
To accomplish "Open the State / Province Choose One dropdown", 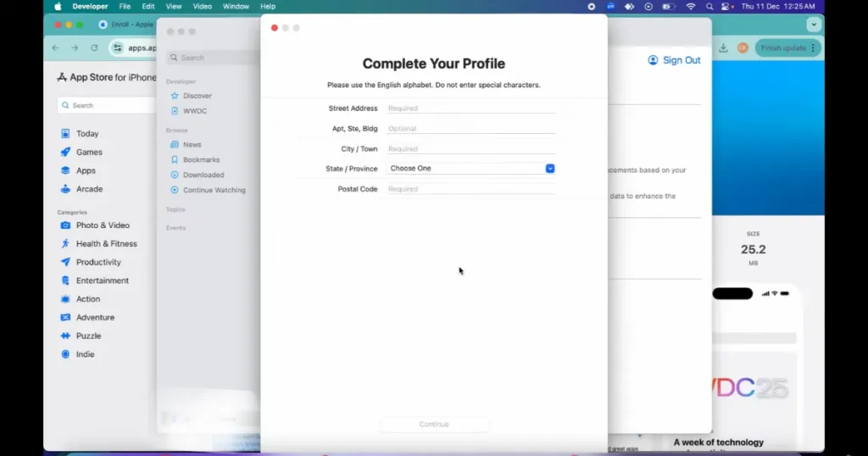I will click(x=470, y=168).
